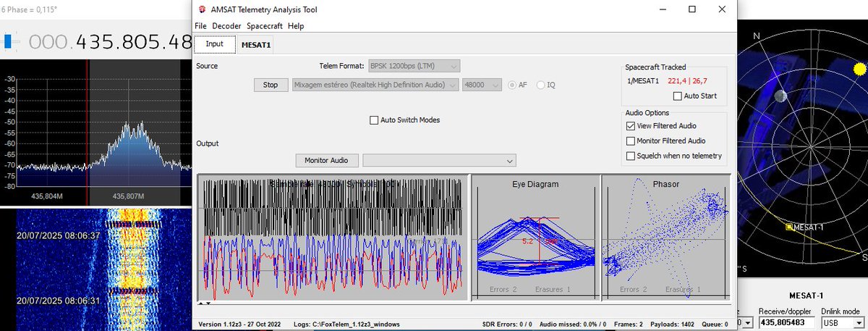868x331 pixels.
Task: Click the up arrow under the audio graph
Action: 201,303
